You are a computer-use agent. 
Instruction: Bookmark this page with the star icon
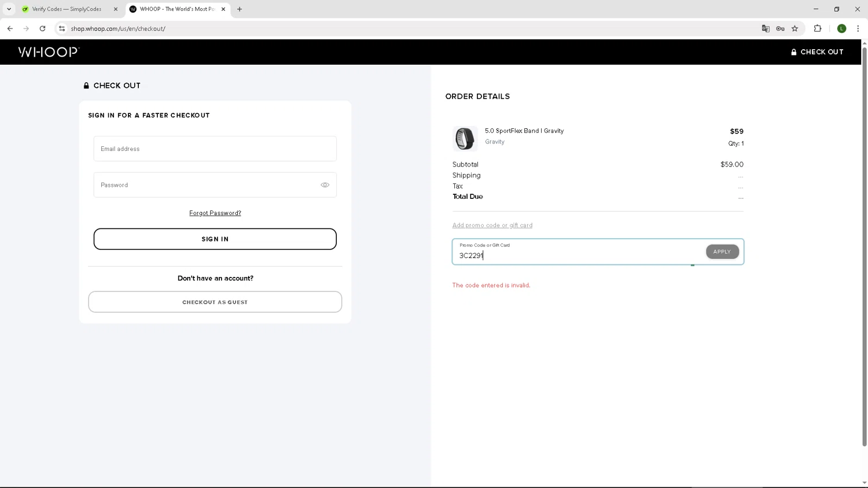[x=795, y=28]
